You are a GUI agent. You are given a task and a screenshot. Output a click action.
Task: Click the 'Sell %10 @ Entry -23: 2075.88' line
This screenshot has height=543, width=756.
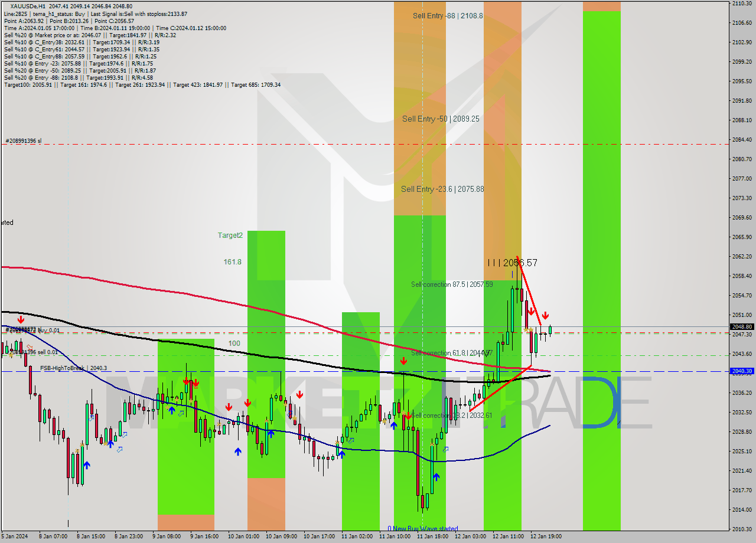pos(79,63)
